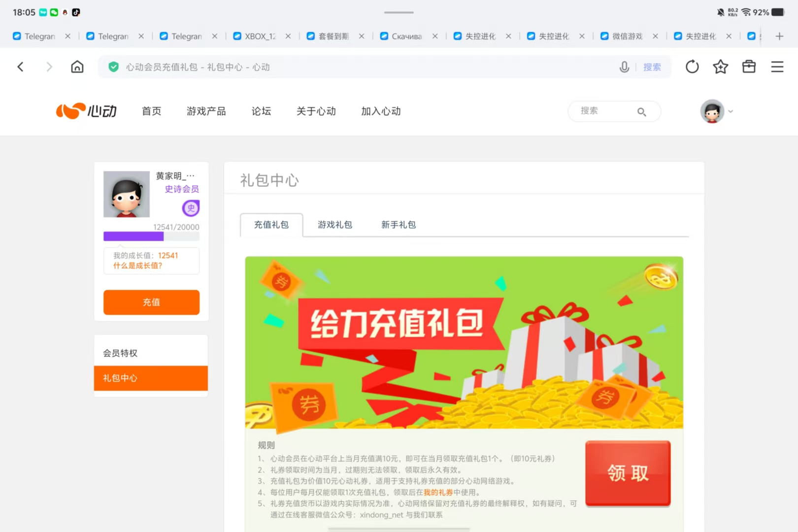Click the red 领取 button
798x532 pixels.
pos(628,473)
